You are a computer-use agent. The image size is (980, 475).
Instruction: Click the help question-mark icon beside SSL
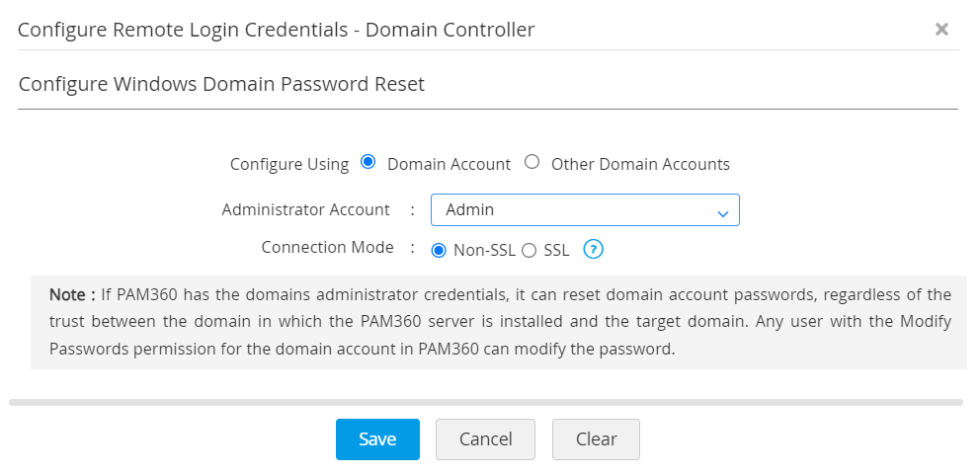[593, 250]
